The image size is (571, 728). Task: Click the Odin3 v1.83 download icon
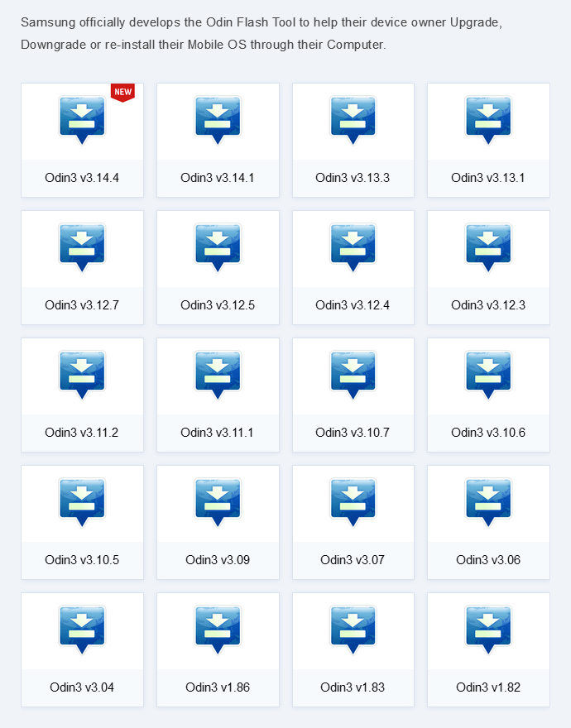pos(353,630)
